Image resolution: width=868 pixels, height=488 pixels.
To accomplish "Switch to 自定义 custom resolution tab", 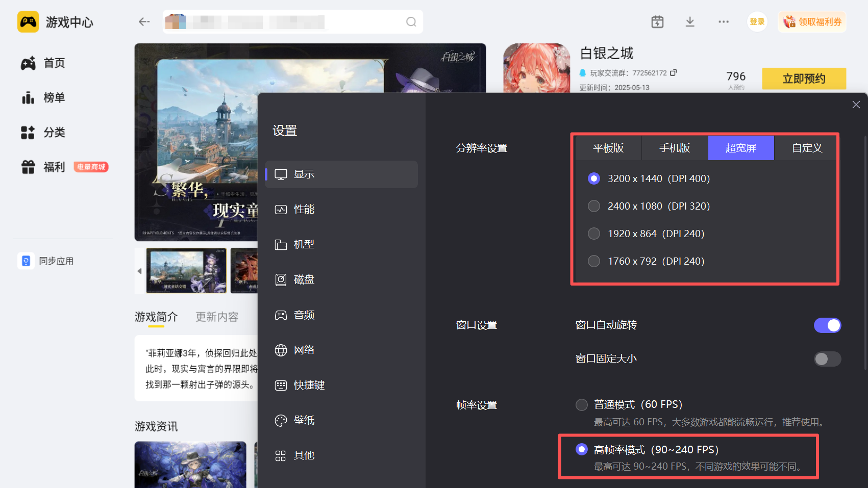I will tap(806, 148).
